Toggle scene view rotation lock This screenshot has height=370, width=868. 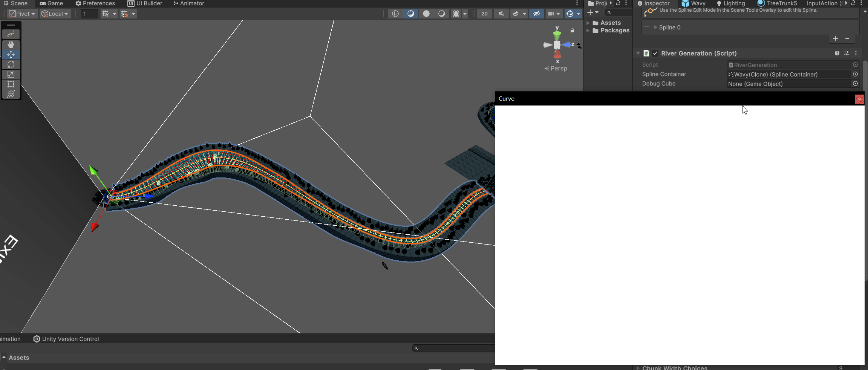point(573,30)
